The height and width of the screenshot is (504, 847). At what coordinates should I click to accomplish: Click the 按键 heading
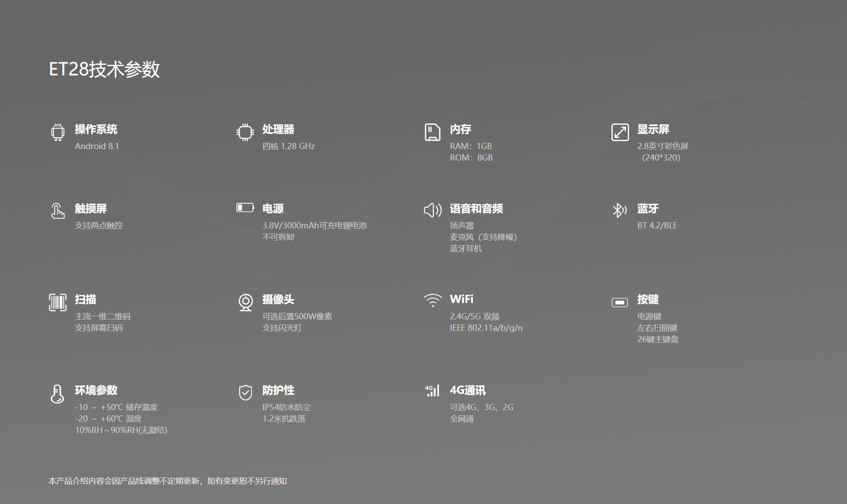648,299
